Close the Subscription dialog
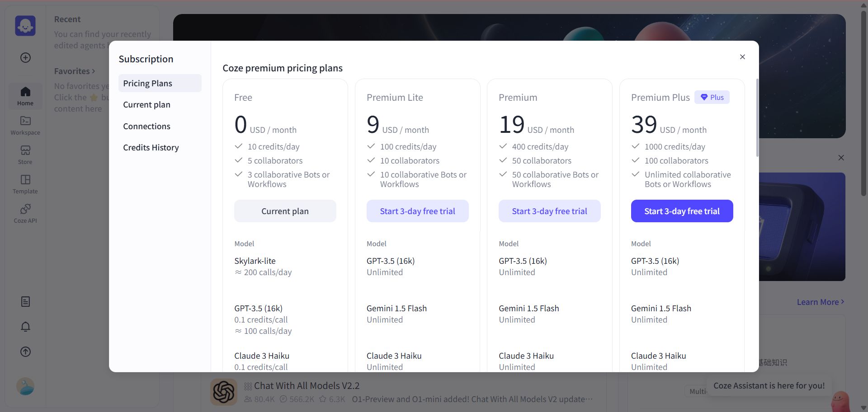 tap(742, 57)
